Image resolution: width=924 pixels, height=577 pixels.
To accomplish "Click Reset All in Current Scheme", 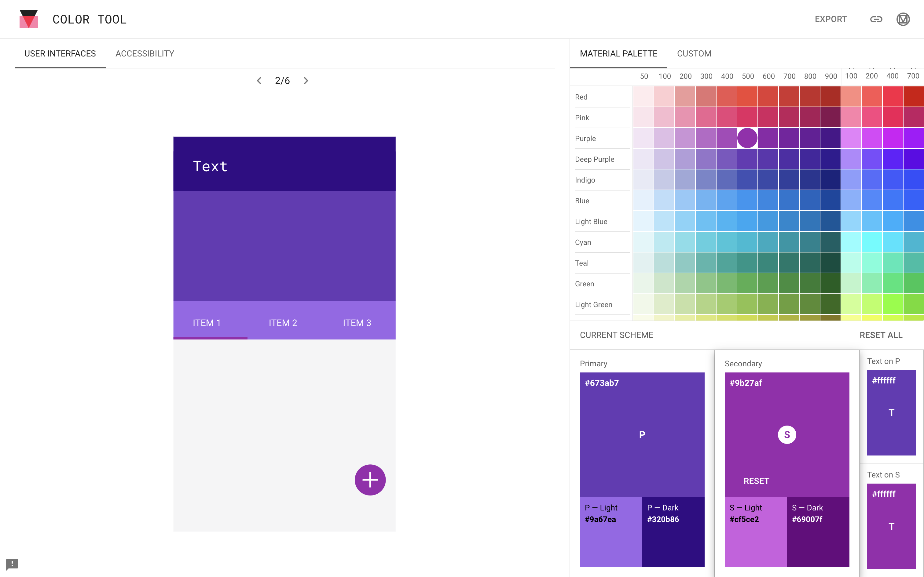I will click(881, 335).
